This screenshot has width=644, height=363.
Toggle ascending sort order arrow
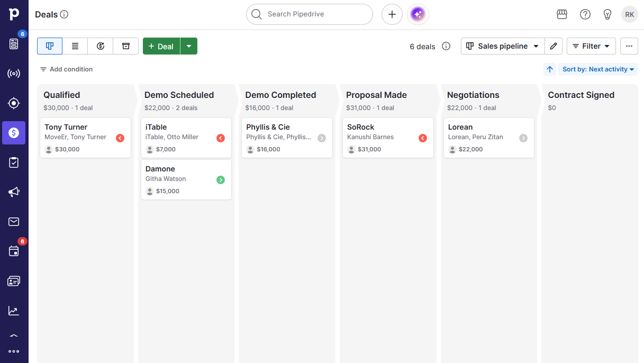549,69
